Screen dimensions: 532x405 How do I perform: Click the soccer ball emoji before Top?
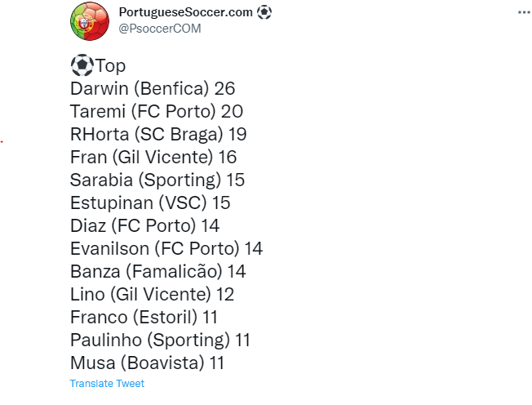tap(82, 65)
